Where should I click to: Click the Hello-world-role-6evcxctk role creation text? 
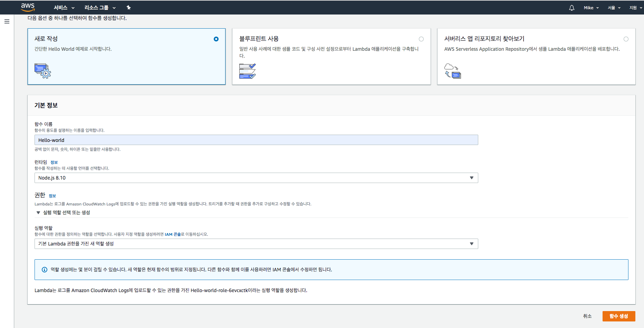171,290
